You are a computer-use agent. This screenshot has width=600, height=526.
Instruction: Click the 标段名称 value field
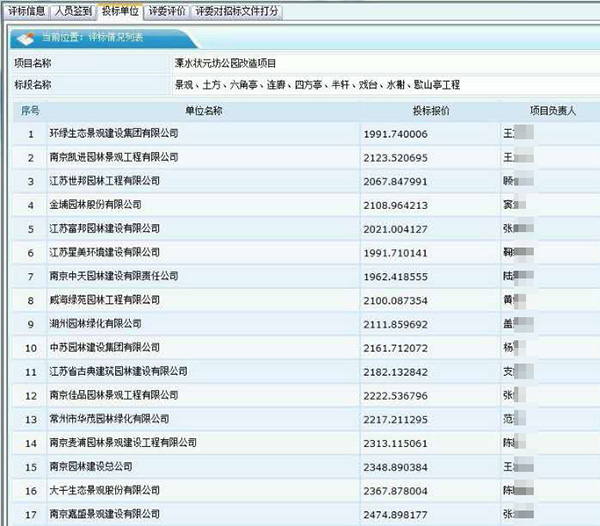384,84
